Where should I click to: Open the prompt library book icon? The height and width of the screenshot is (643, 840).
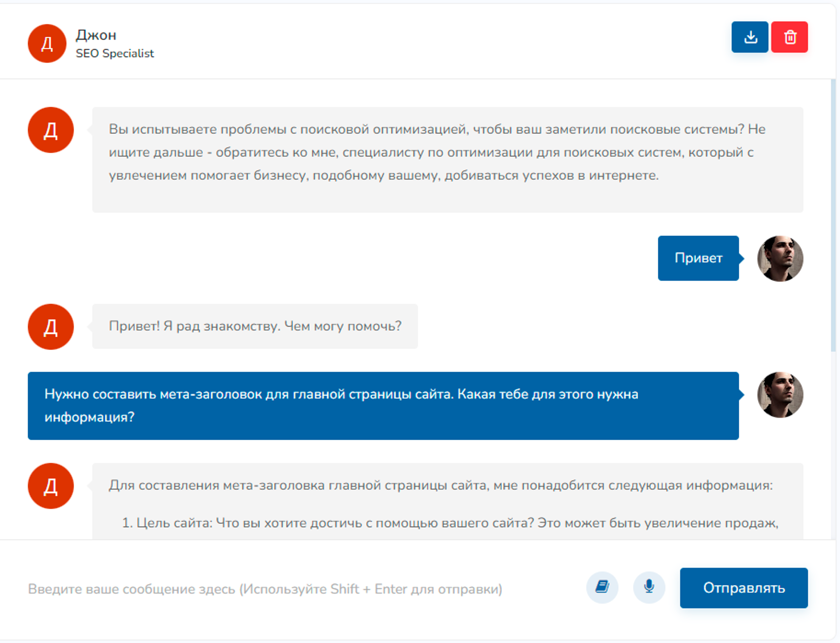602,587
